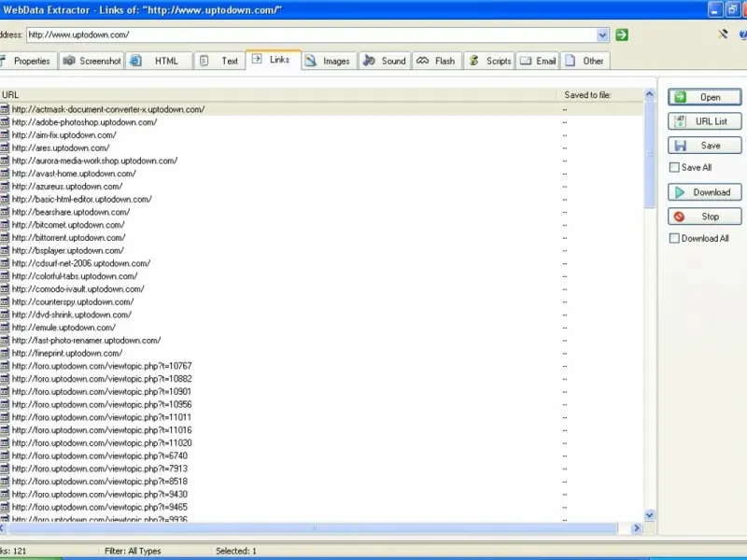747x560 pixels.
Task: Open the Screenshot tab
Action: [92, 61]
